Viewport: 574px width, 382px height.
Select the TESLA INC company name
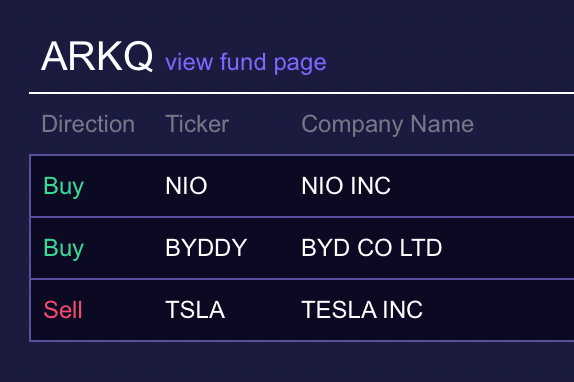pos(362,310)
